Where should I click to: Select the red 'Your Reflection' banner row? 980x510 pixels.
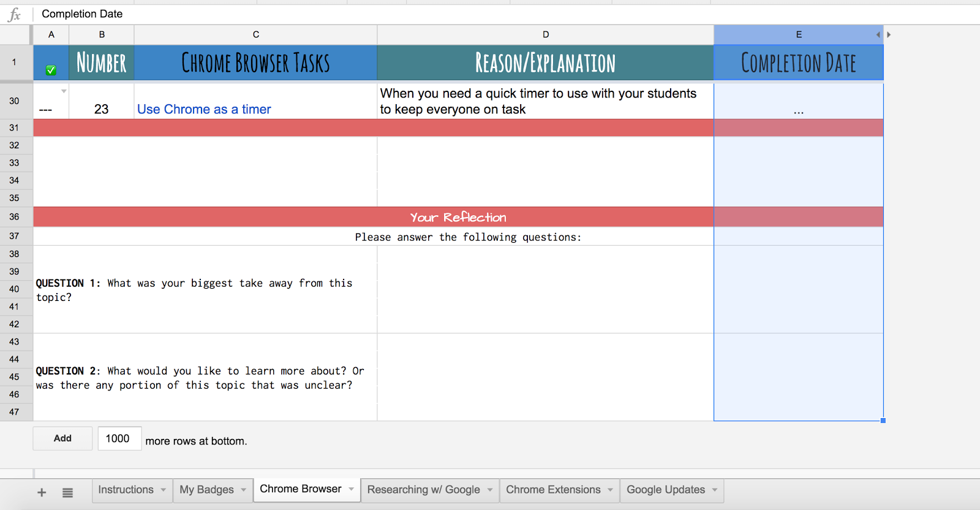458,217
